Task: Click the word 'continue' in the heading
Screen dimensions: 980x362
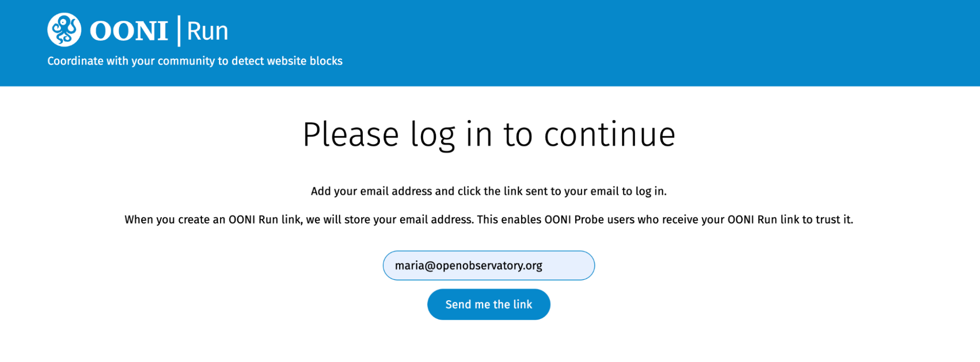Action: 609,134
